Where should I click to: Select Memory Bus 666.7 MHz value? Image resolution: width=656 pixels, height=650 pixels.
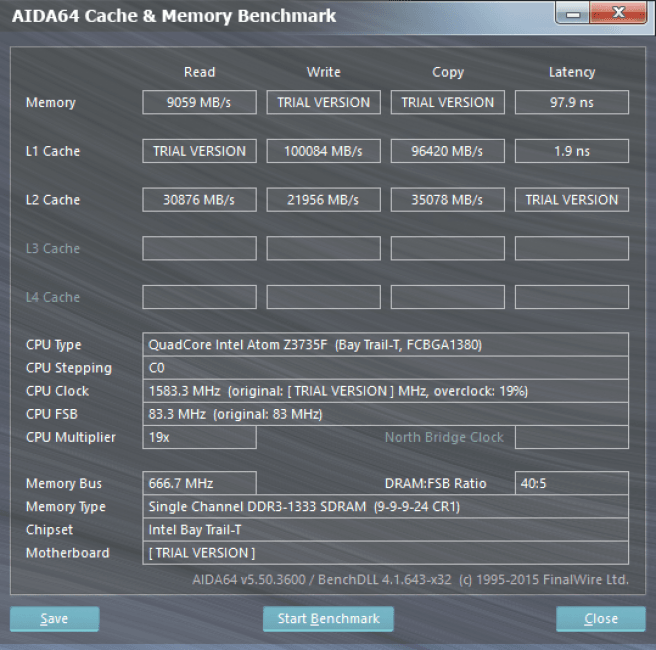point(199,483)
